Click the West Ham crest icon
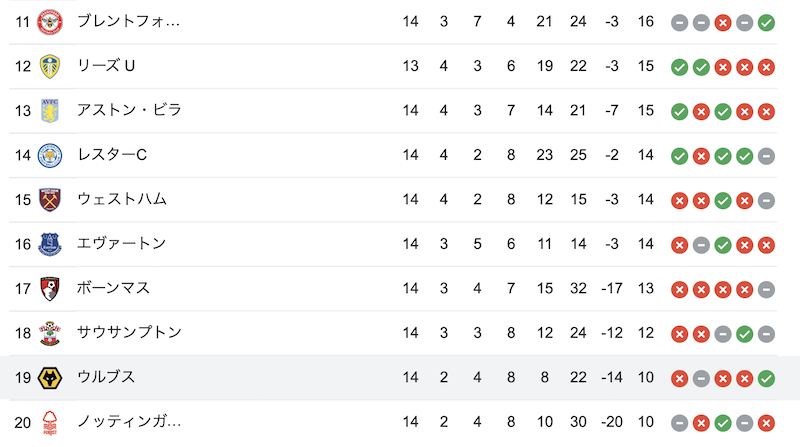 coord(50,200)
